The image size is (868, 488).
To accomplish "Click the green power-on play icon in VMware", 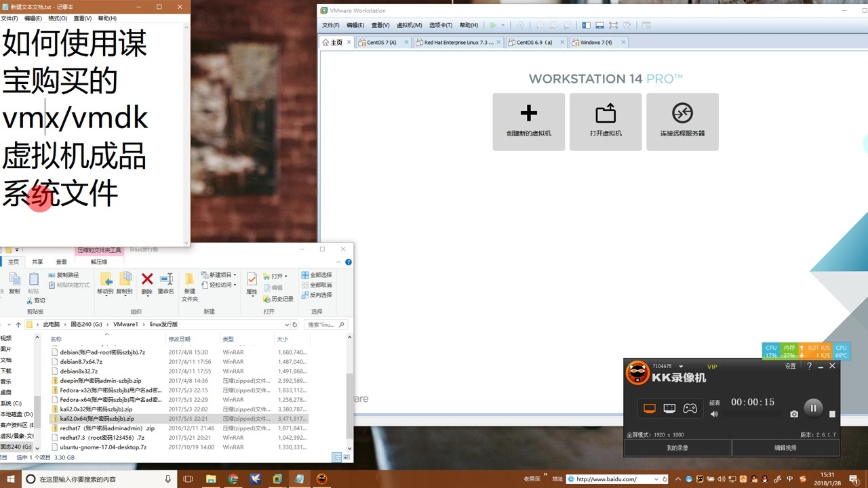I will tap(494, 25).
